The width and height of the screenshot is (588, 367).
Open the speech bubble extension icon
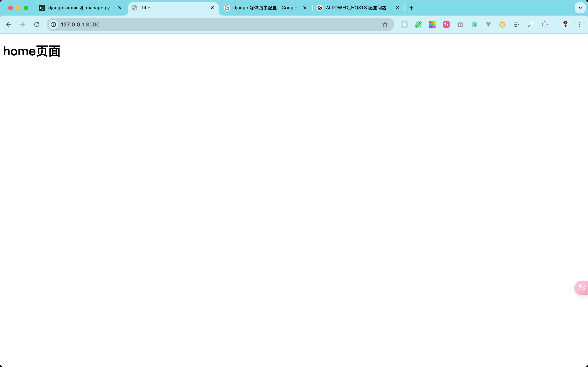(516, 24)
